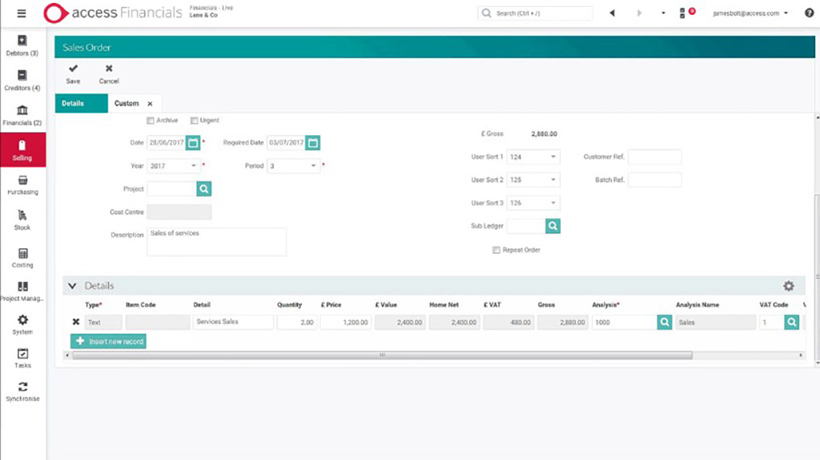The height and width of the screenshot is (460, 820).
Task: Collapse the Details section chevron
Action: click(x=72, y=286)
